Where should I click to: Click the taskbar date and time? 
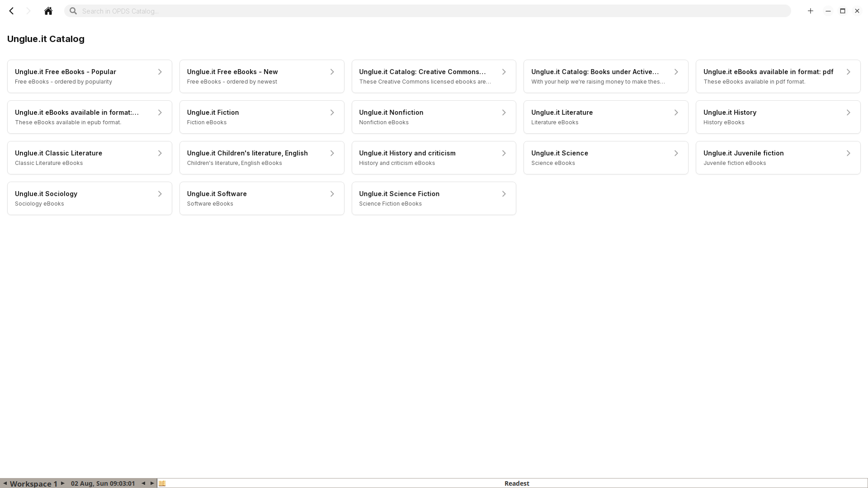click(x=103, y=483)
